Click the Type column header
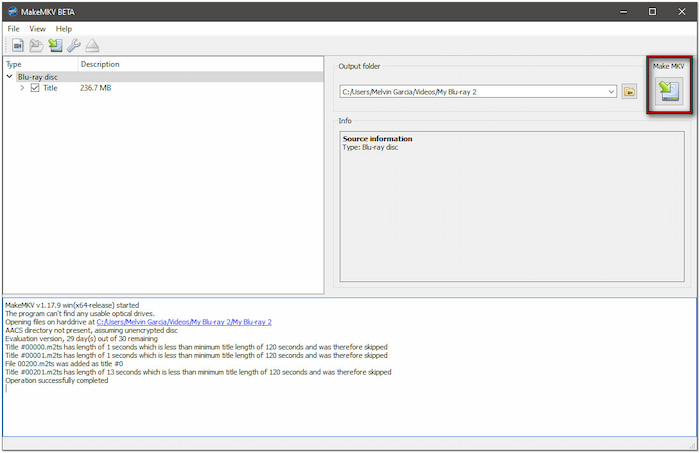The width and height of the screenshot is (700, 453). click(x=41, y=64)
